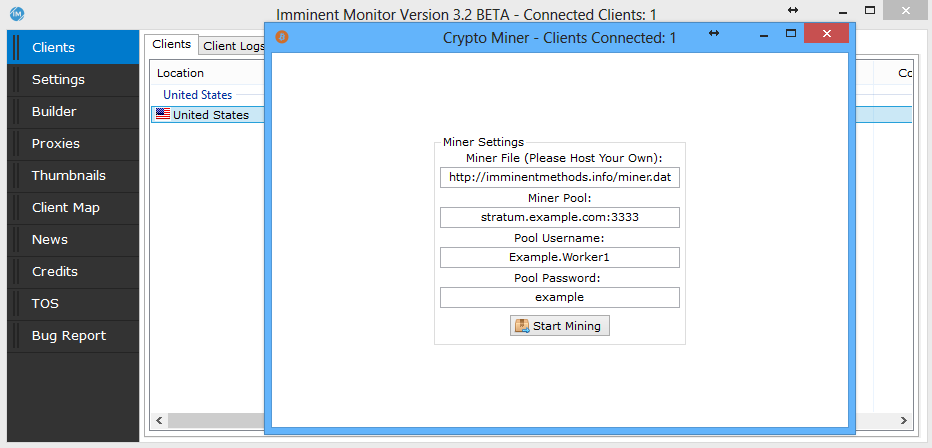Close the Crypto Miner window
Viewport: 932px width, 448px height.
[826, 33]
